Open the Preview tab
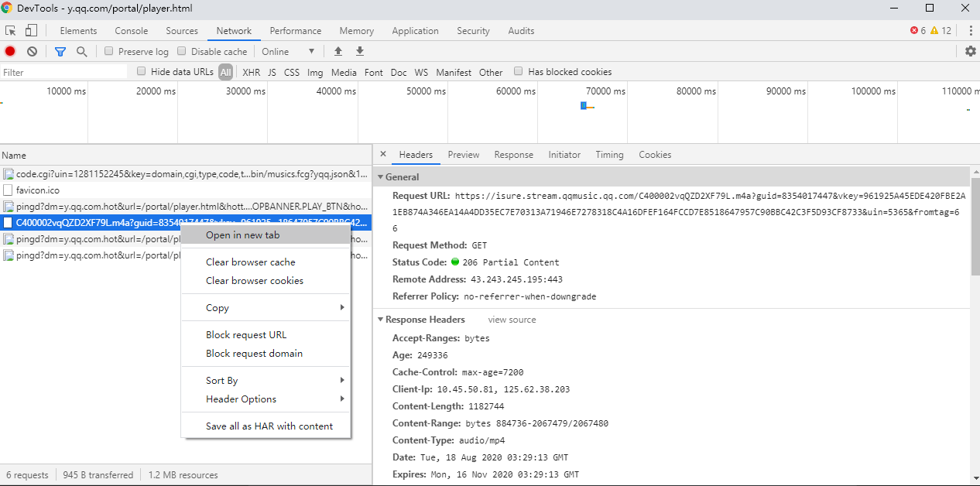980x486 pixels. coord(464,155)
